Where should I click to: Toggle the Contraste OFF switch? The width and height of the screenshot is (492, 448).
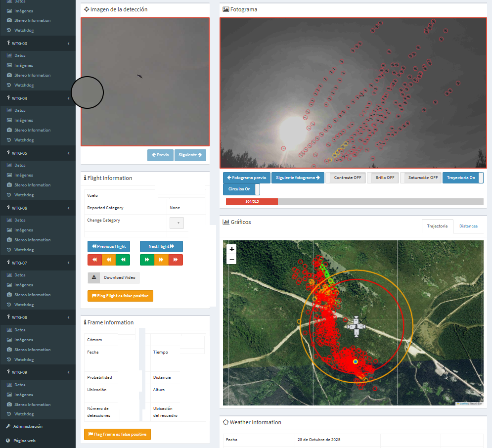tap(345, 178)
